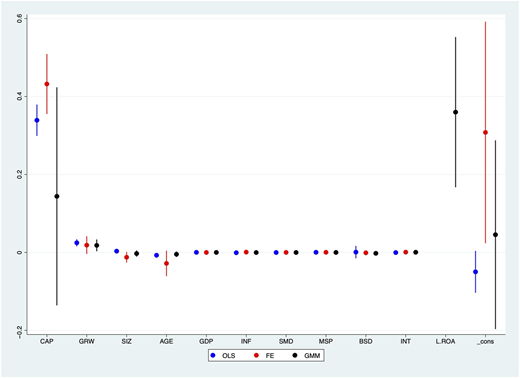Select the blue OLS point for CAP

pos(37,120)
